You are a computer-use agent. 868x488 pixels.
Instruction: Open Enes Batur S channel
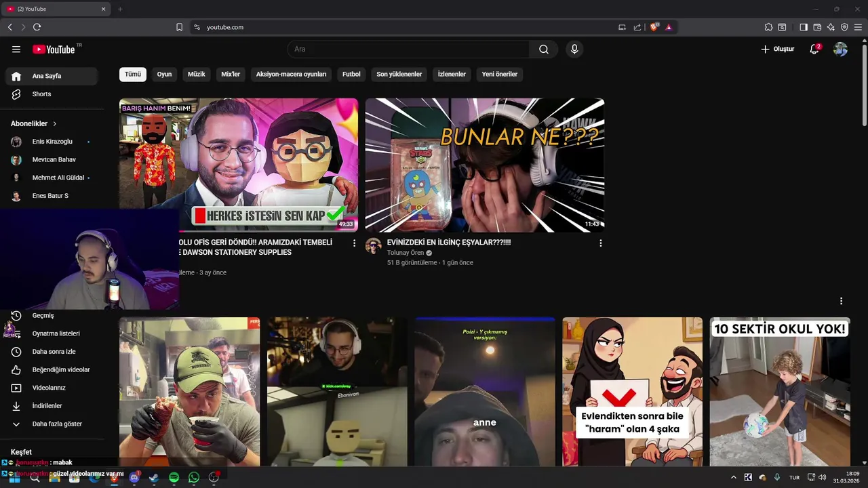click(x=52, y=196)
